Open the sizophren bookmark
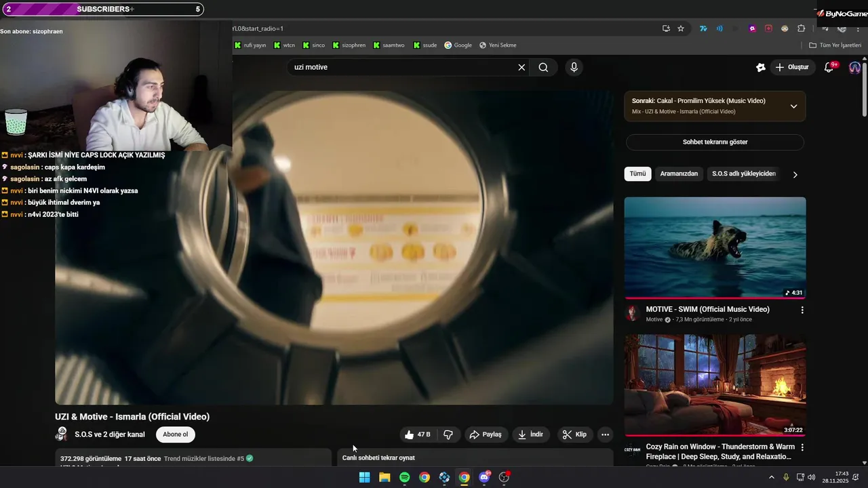This screenshot has width=868, height=488. point(349,45)
